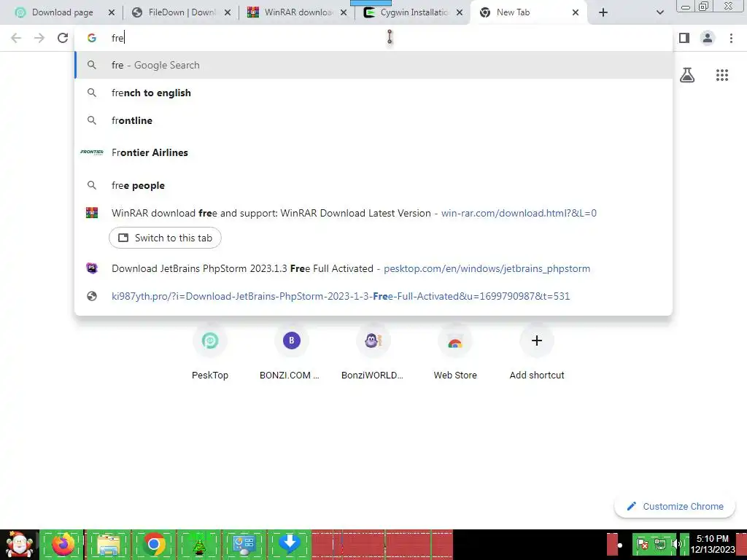Open the blue download arrow taskbar app
The width and height of the screenshot is (747, 560).
289,545
